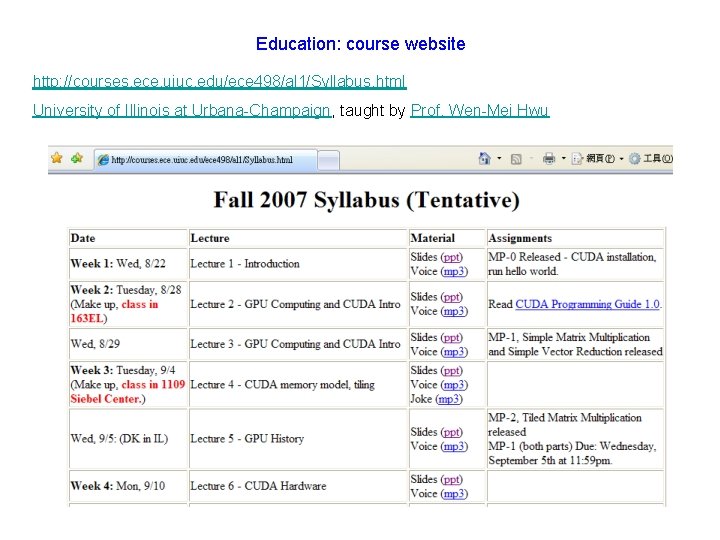Open the Favorites Center star icon

tap(57, 158)
